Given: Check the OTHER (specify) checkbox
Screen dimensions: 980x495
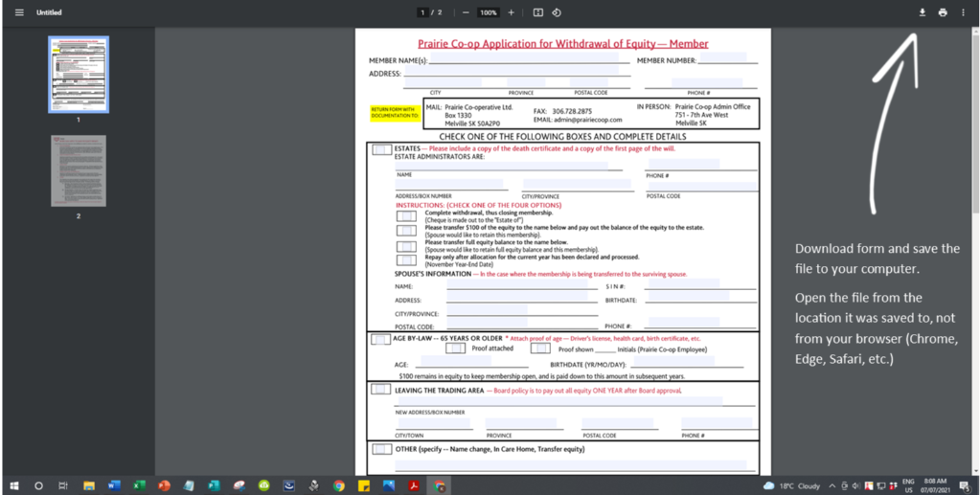Looking at the screenshot, I should 382,449.
